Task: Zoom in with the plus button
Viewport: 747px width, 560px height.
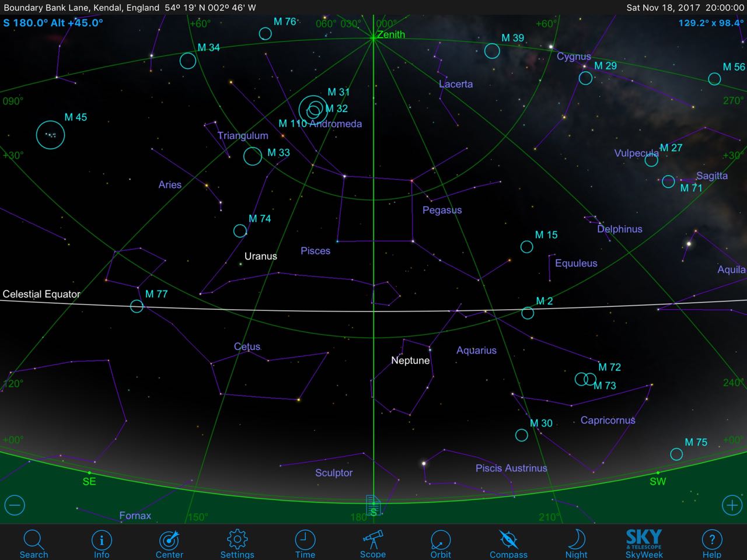Action: [x=732, y=505]
